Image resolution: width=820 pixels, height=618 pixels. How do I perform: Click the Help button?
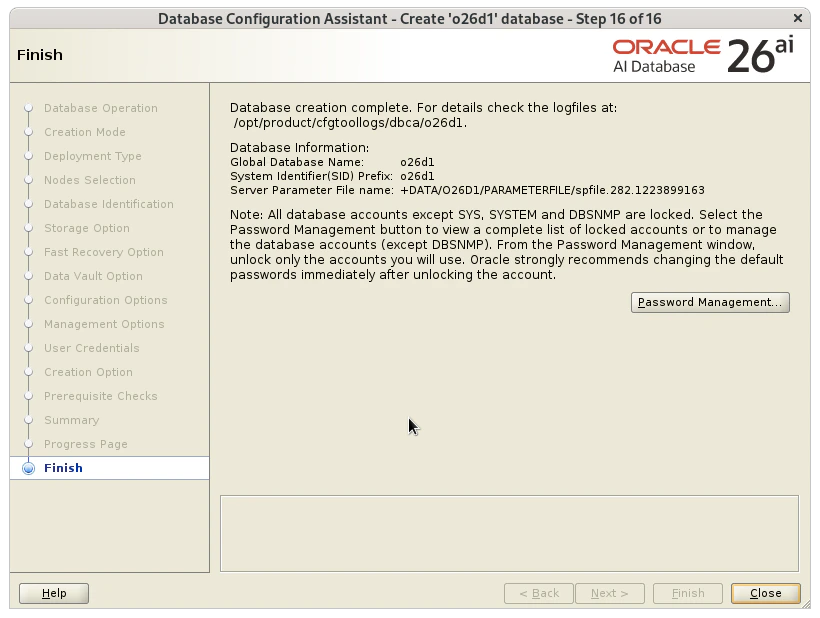click(54, 593)
